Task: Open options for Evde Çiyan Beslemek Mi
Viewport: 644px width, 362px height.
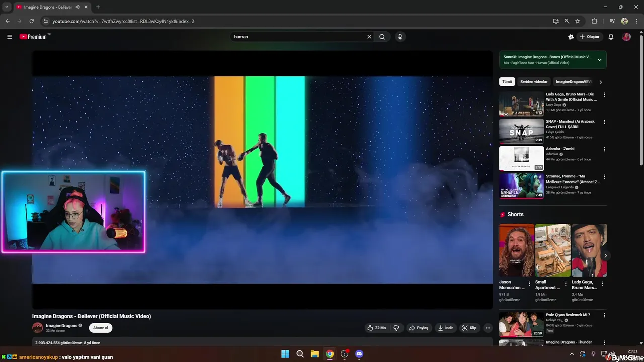Action: point(604,315)
